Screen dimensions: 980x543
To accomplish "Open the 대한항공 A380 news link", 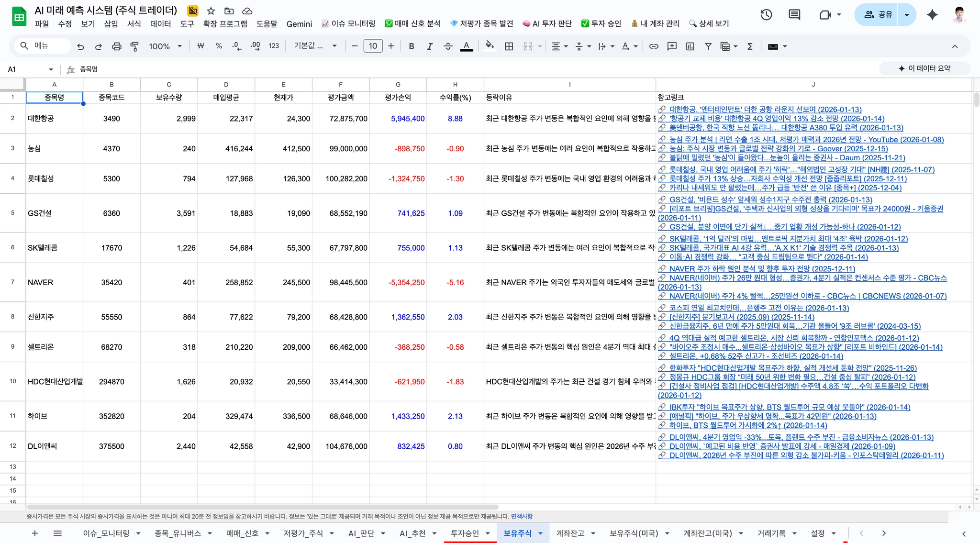I will tap(786, 128).
